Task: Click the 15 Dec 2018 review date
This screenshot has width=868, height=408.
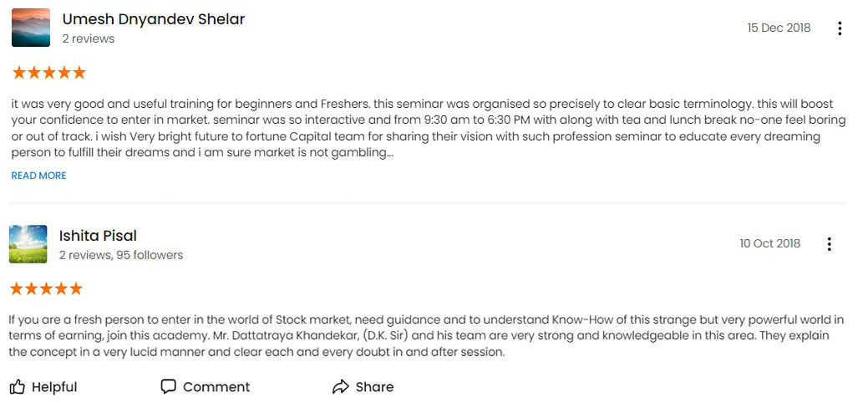Action: (779, 28)
